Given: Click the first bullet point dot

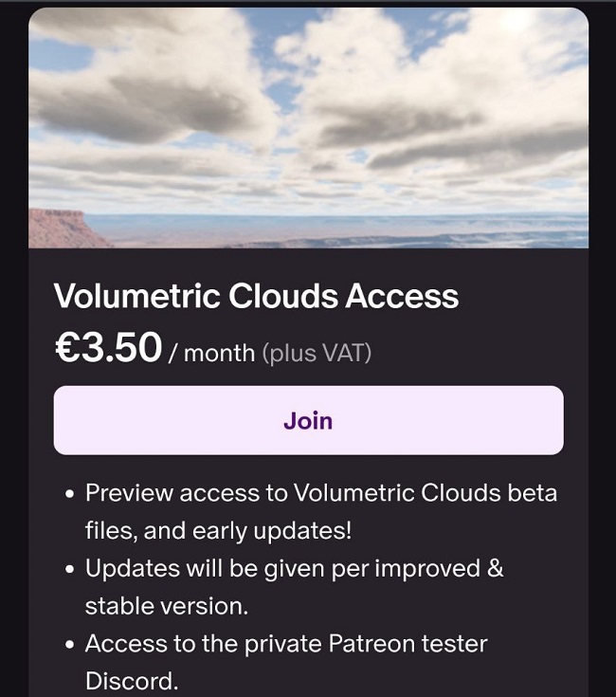Looking at the screenshot, I should [x=71, y=495].
